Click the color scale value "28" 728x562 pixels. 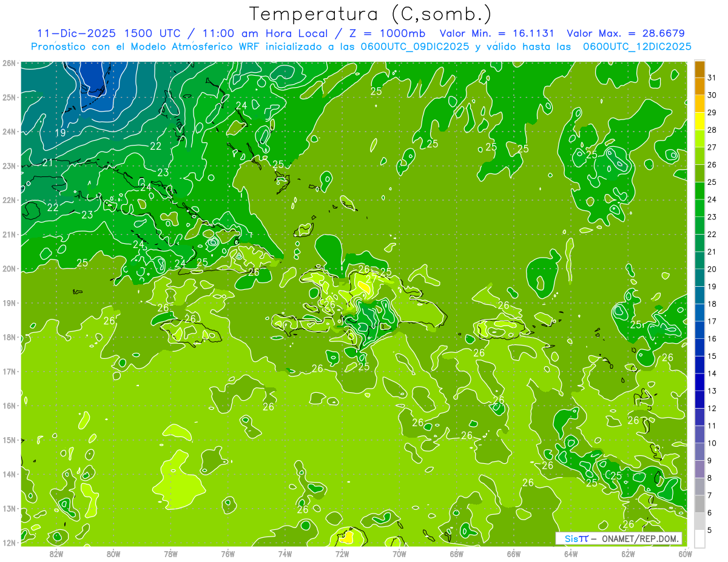point(712,130)
